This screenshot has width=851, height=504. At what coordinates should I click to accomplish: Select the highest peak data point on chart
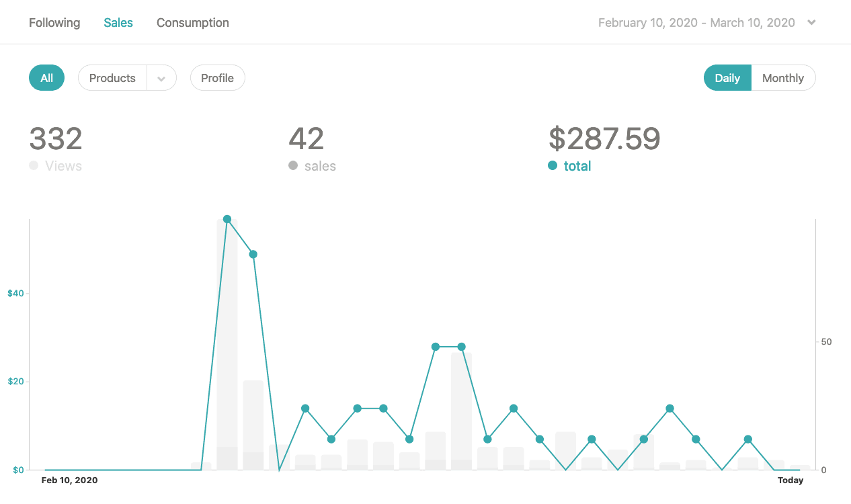(227, 218)
